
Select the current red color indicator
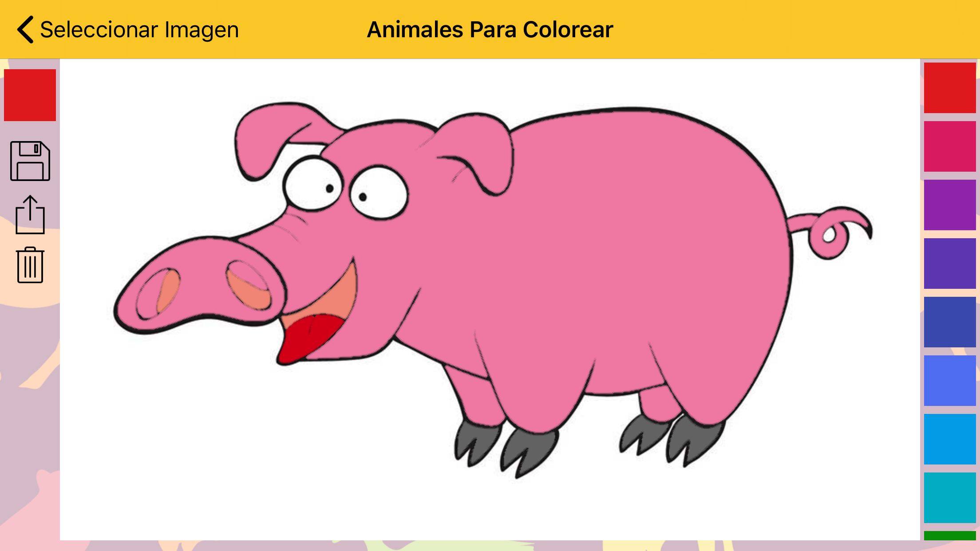pos(30,95)
